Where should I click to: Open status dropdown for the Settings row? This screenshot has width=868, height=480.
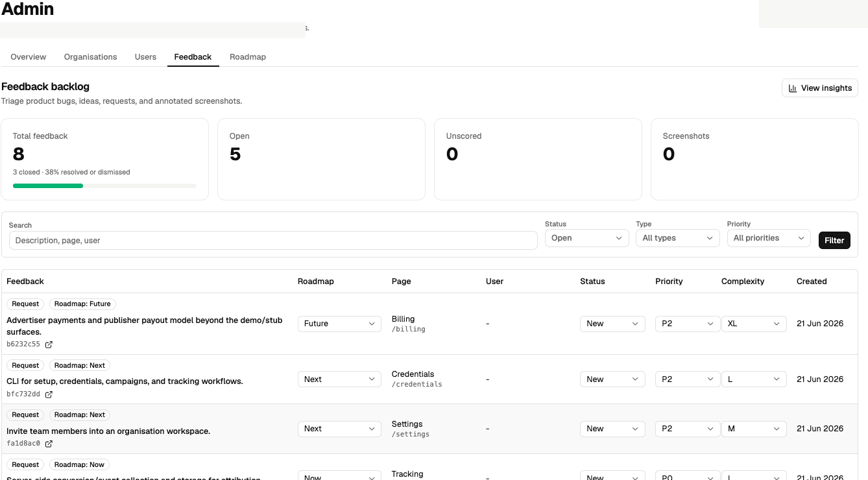[x=612, y=429]
